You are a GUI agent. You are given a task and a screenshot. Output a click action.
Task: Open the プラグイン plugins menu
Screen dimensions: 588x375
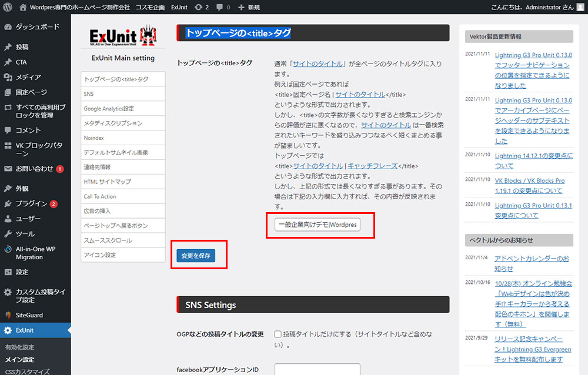31,203
